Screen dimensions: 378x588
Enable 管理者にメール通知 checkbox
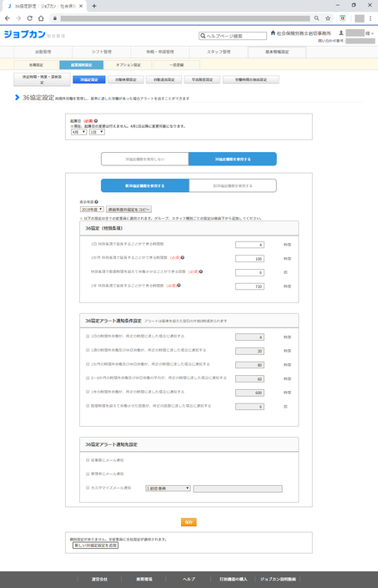point(88,474)
